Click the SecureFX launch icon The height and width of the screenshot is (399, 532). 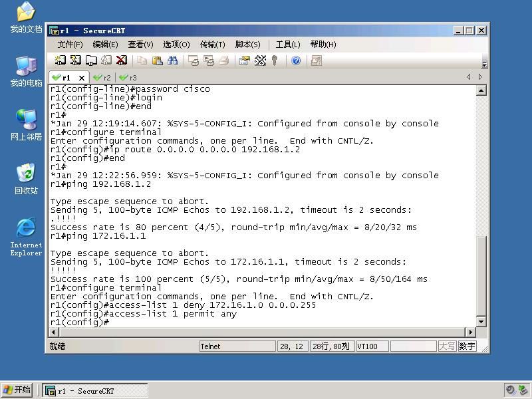click(x=317, y=61)
